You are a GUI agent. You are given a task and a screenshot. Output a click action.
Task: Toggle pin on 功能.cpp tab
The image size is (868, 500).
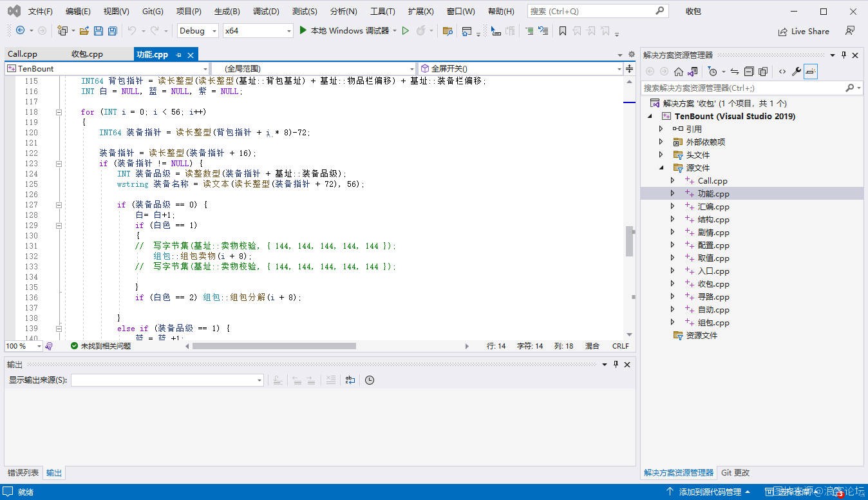coord(179,55)
